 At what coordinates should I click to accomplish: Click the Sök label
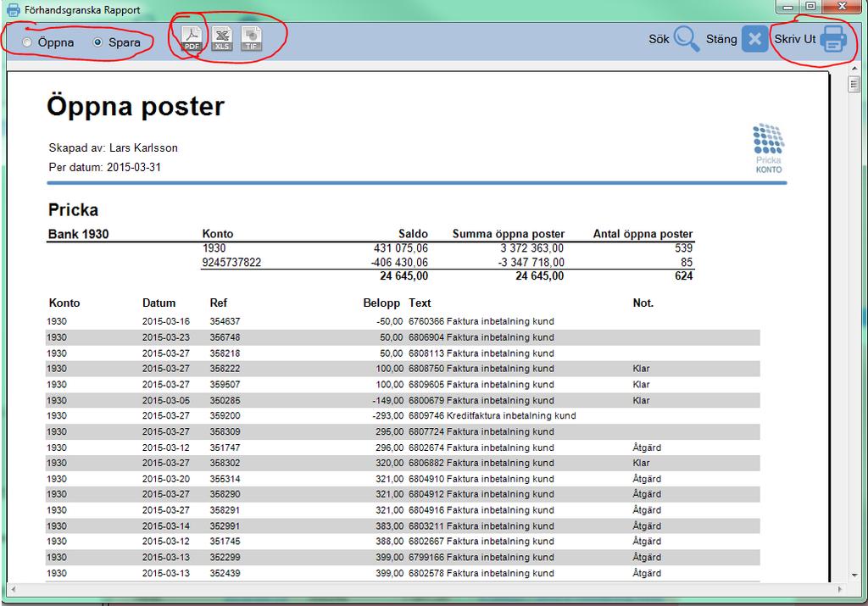pos(659,39)
